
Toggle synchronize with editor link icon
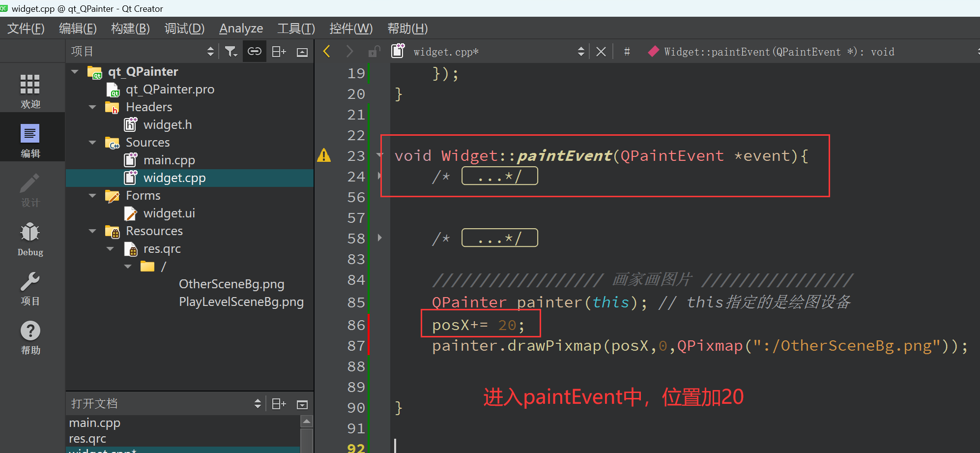tap(254, 51)
